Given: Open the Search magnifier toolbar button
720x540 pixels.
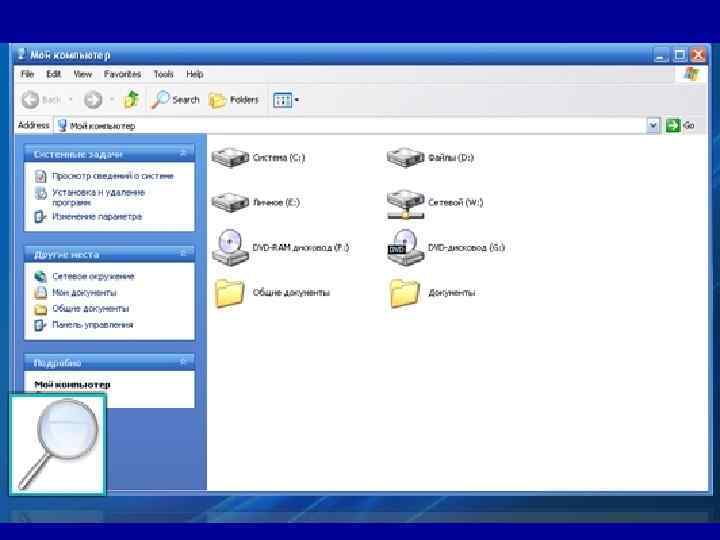Looking at the screenshot, I should point(176,100).
